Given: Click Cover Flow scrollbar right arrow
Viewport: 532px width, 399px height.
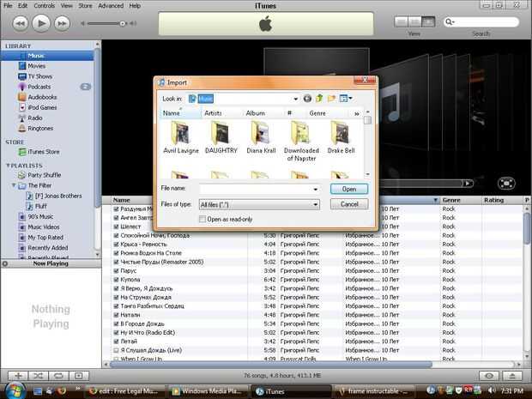Looking at the screenshot, I should tap(468, 184).
